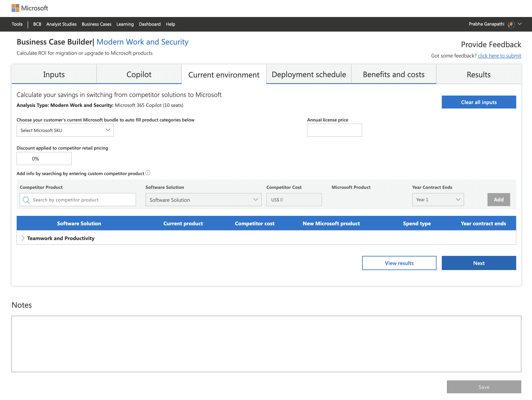Go to the Copilot tab

click(139, 74)
